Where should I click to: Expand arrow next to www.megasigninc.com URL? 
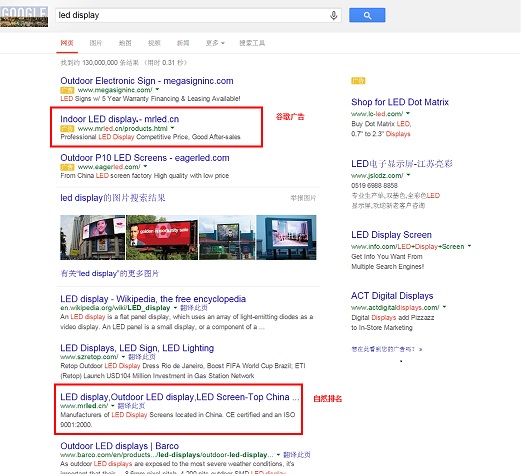(x=157, y=89)
